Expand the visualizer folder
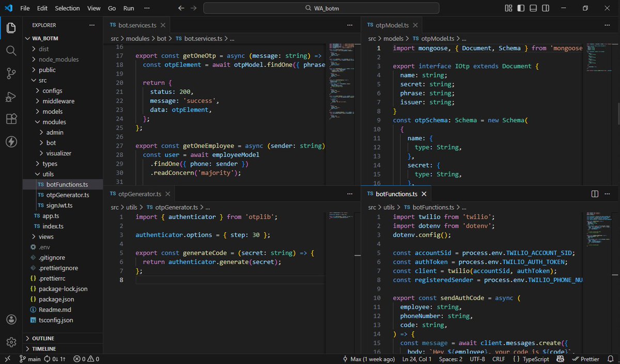This screenshot has height=364, width=620. click(x=63, y=153)
